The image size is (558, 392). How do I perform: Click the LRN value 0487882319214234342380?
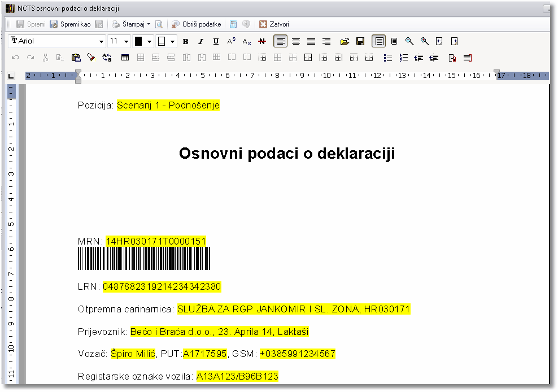pyautogui.click(x=162, y=286)
